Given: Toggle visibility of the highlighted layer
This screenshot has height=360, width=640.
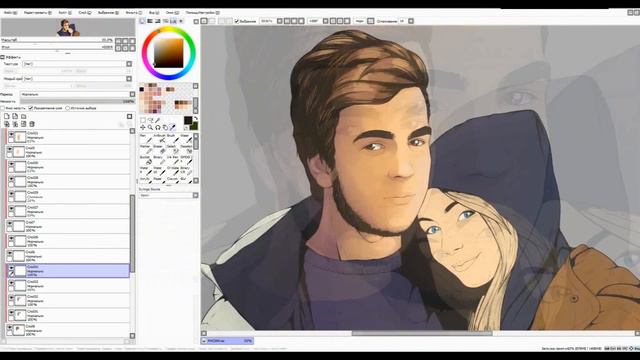Looking at the screenshot, I should [11, 268].
